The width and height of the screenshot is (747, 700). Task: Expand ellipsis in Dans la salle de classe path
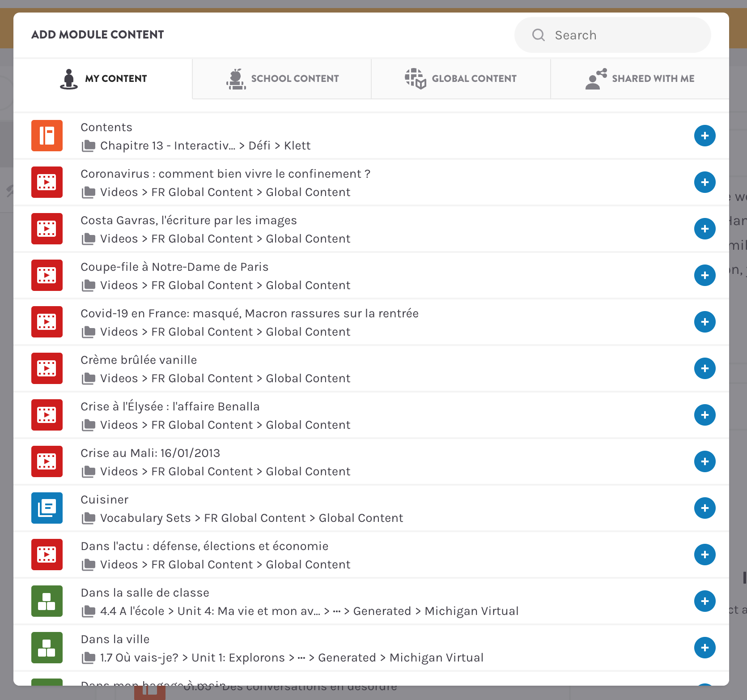click(x=337, y=611)
